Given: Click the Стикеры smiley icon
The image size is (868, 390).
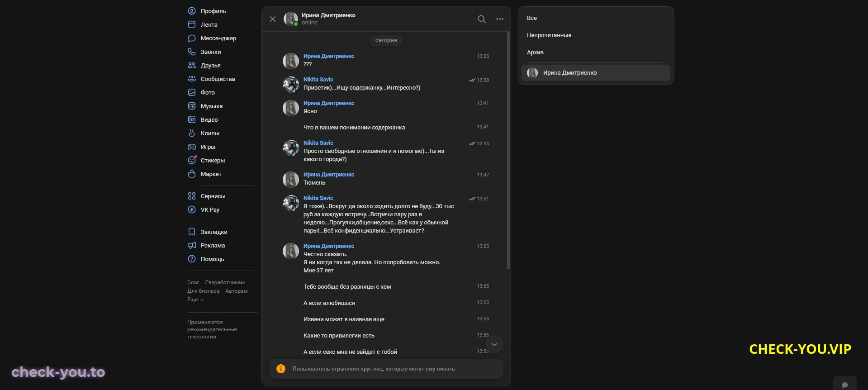Looking at the screenshot, I should [x=192, y=160].
